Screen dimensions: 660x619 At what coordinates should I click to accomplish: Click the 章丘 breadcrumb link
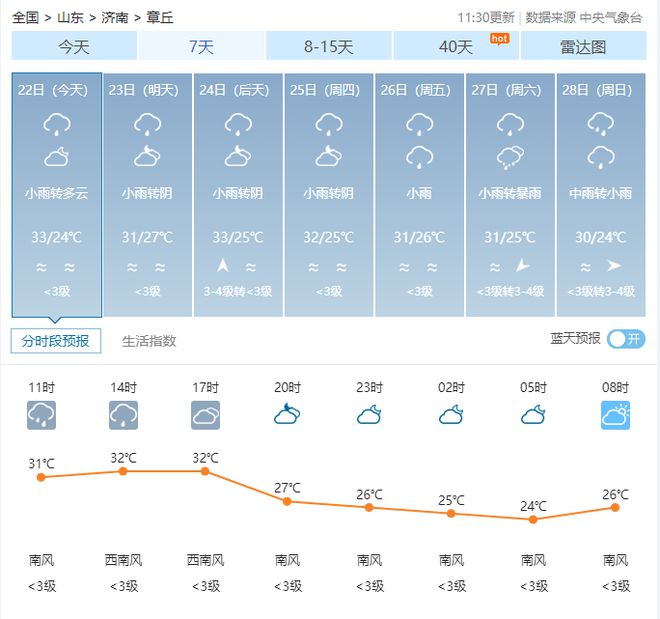[160, 17]
